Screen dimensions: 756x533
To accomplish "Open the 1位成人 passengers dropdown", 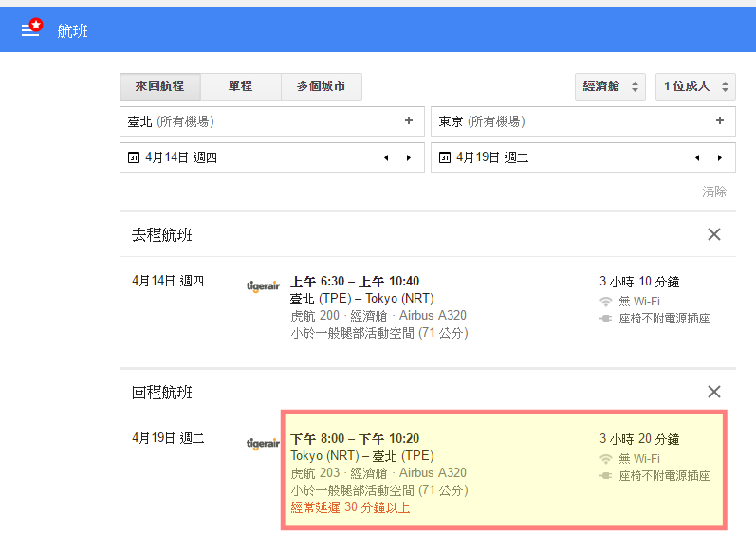I will (695, 86).
